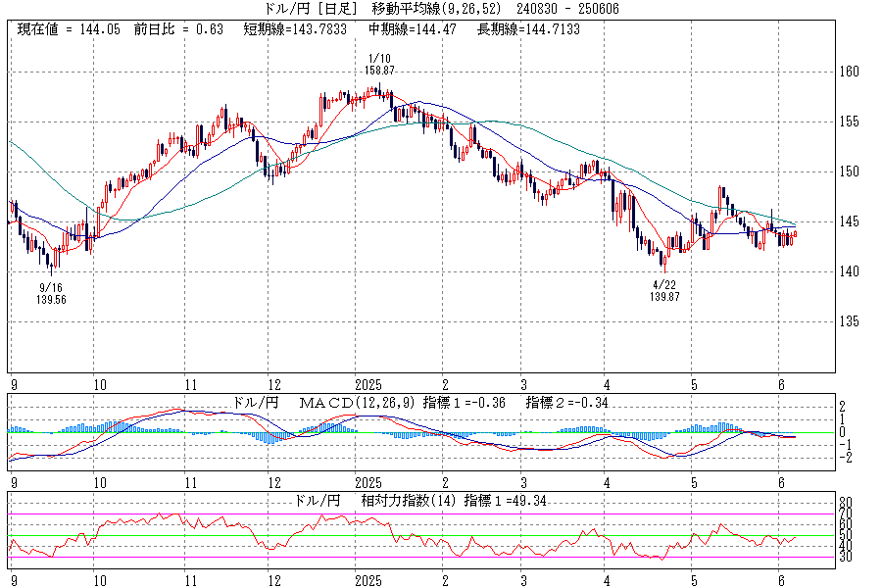The width and height of the screenshot is (882, 588).
Task: Select the 140 price axis label
Action: pos(849,271)
